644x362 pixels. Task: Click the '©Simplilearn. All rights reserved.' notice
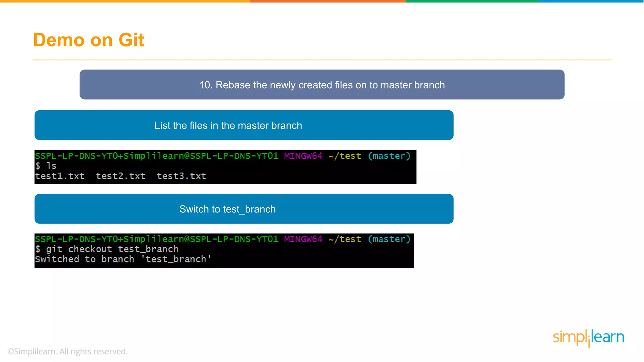click(68, 351)
